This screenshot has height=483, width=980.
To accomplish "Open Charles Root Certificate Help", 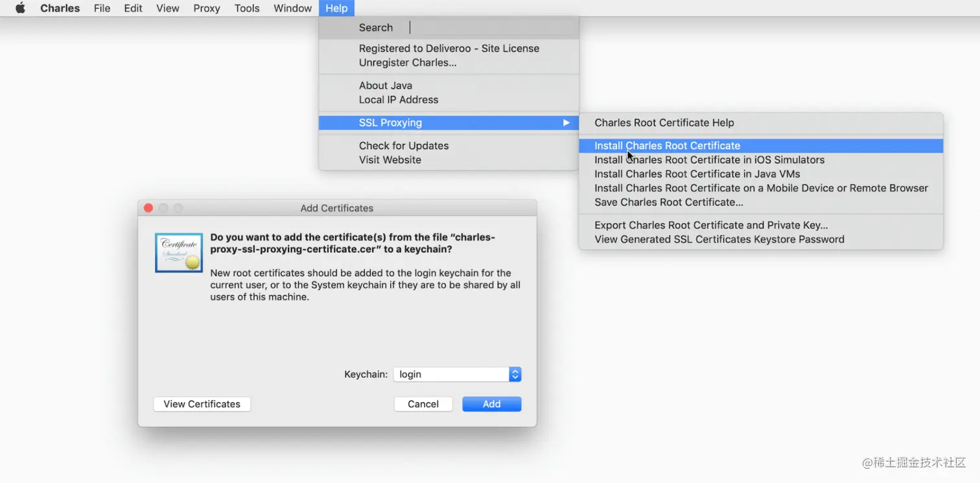I will [x=761, y=123].
